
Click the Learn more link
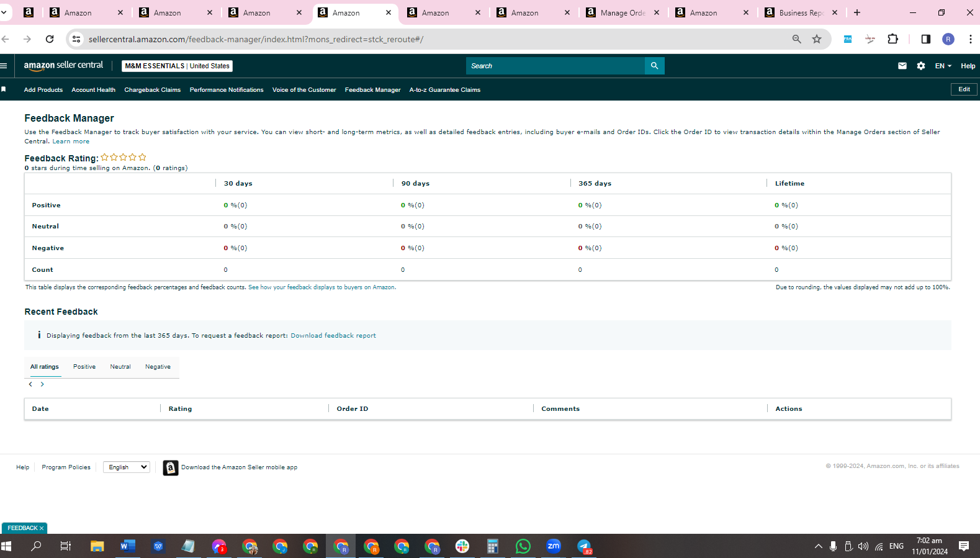point(71,142)
